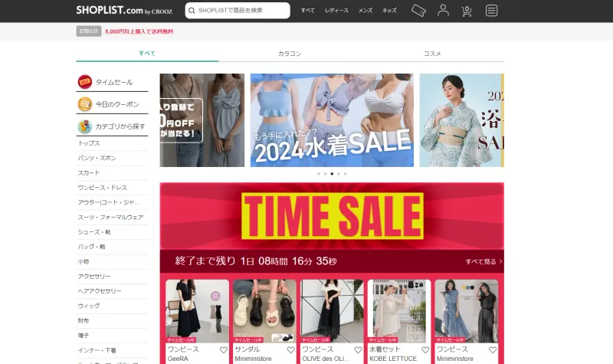Open the トップス category
The height and width of the screenshot is (364, 613).
(x=112, y=143)
